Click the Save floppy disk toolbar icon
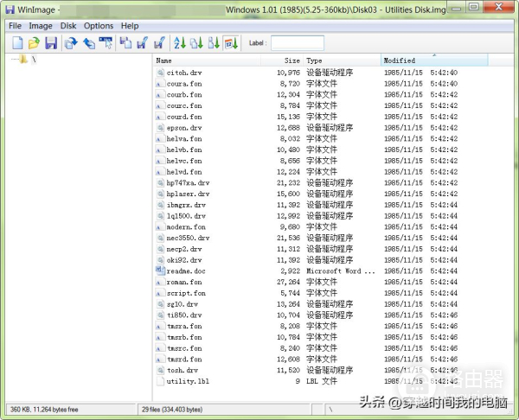This screenshot has height=420, width=519. tap(51, 43)
